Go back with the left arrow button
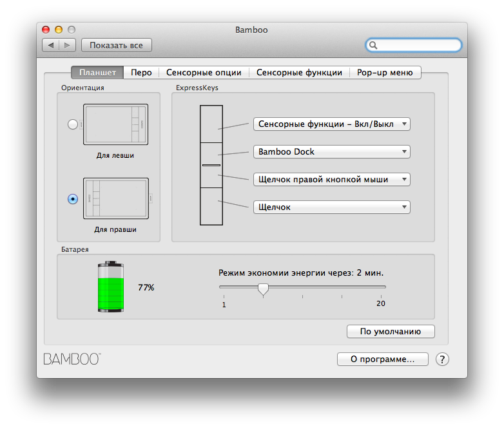504x429 pixels. click(50, 45)
